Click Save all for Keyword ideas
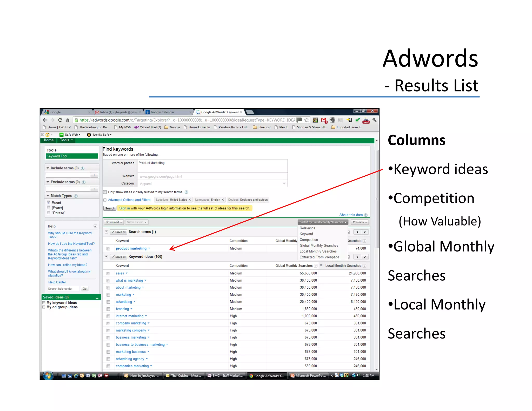The image size is (532, 411). (x=119, y=257)
